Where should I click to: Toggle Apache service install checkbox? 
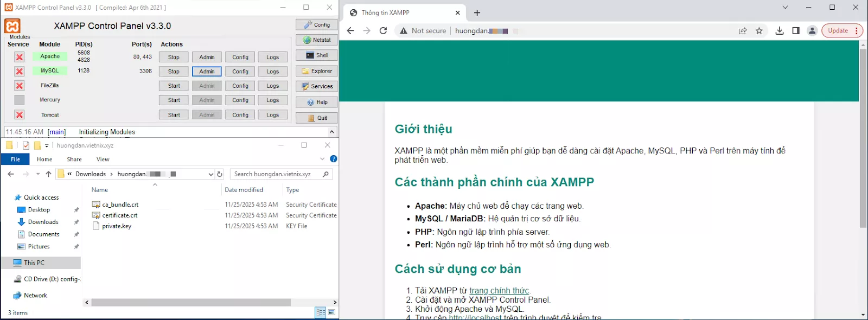20,57
